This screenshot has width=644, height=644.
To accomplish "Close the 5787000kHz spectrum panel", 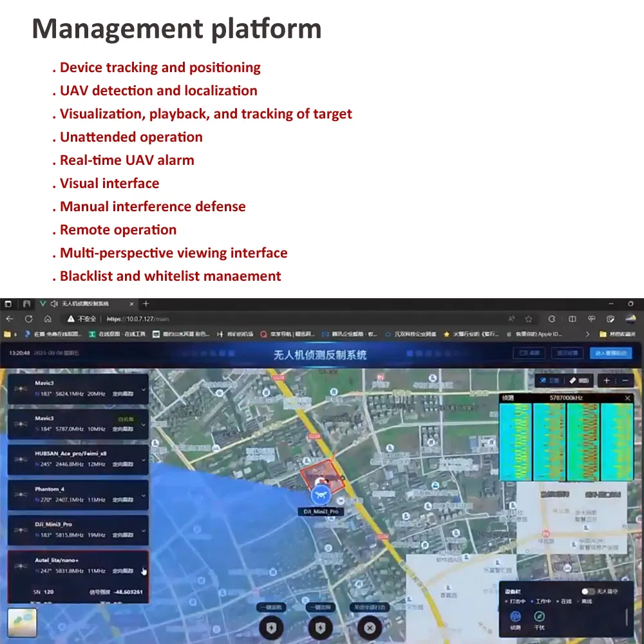I will [628, 398].
